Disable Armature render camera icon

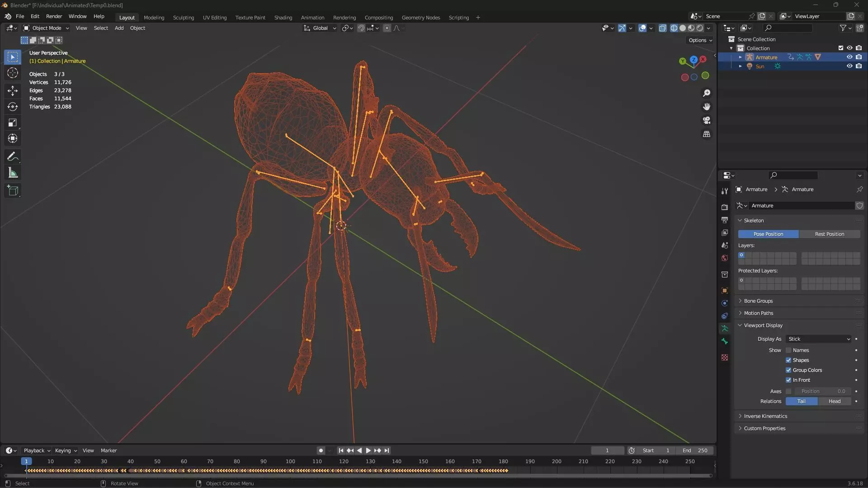[x=859, y=57]
